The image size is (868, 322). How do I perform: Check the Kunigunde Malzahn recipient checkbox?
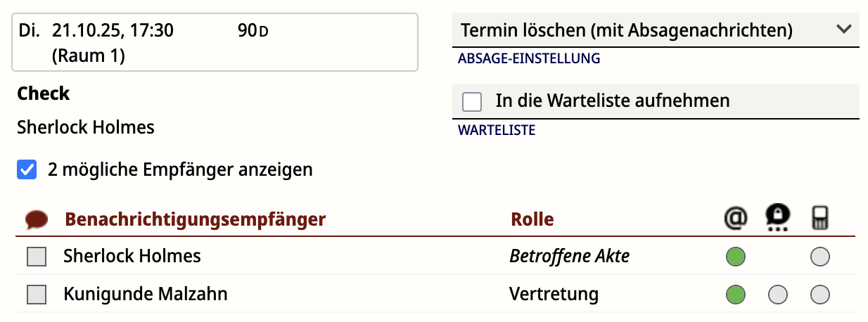(37, 294)
